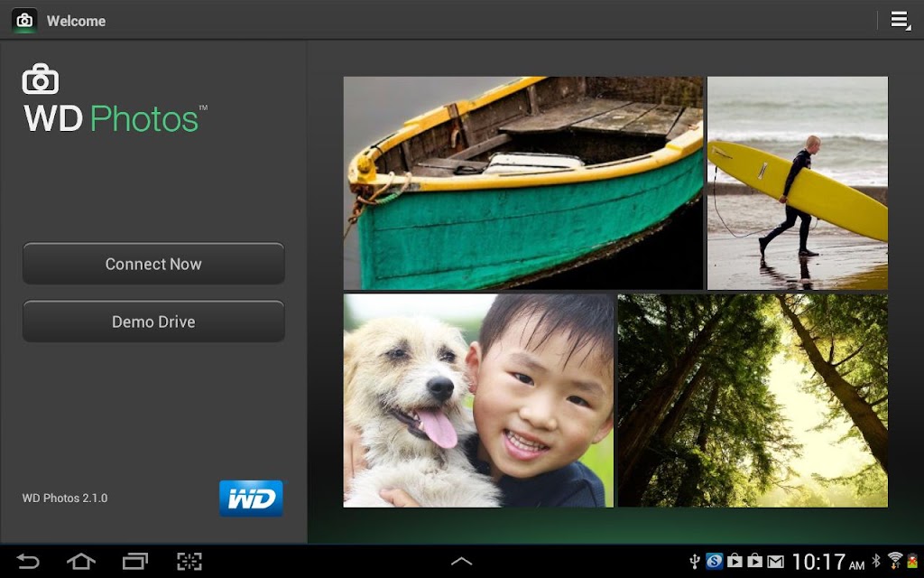Open the boy and dog photo

[x=478, y=400]
